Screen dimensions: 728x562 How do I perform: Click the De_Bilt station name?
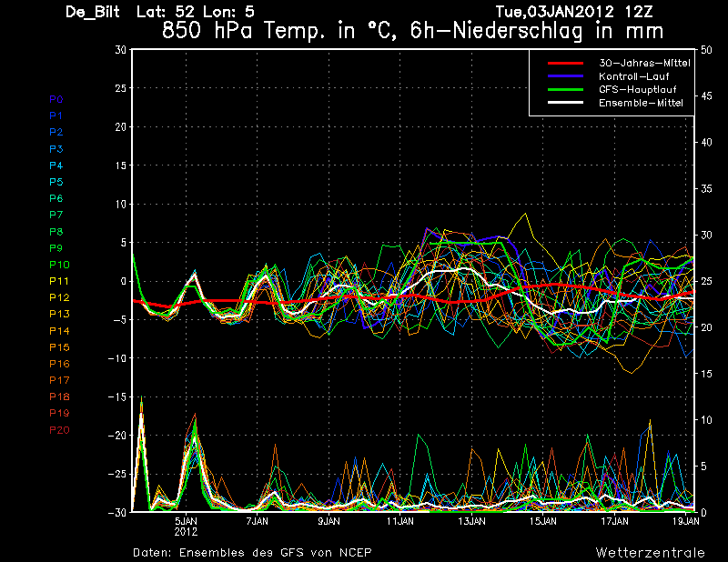[93, 12]
